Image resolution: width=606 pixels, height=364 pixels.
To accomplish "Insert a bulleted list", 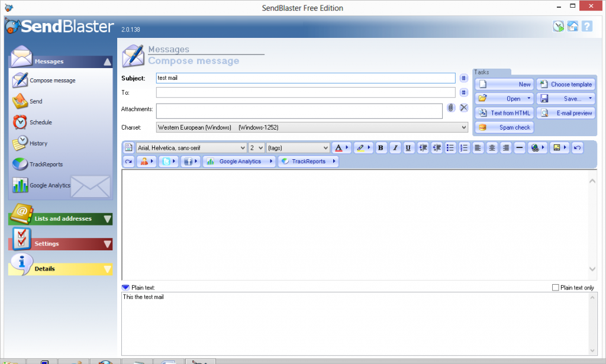I will point(450,148).
